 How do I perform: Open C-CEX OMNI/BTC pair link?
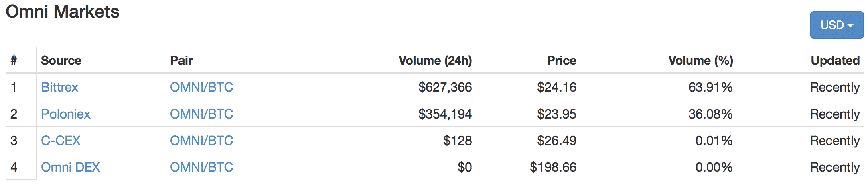(201, 141)
